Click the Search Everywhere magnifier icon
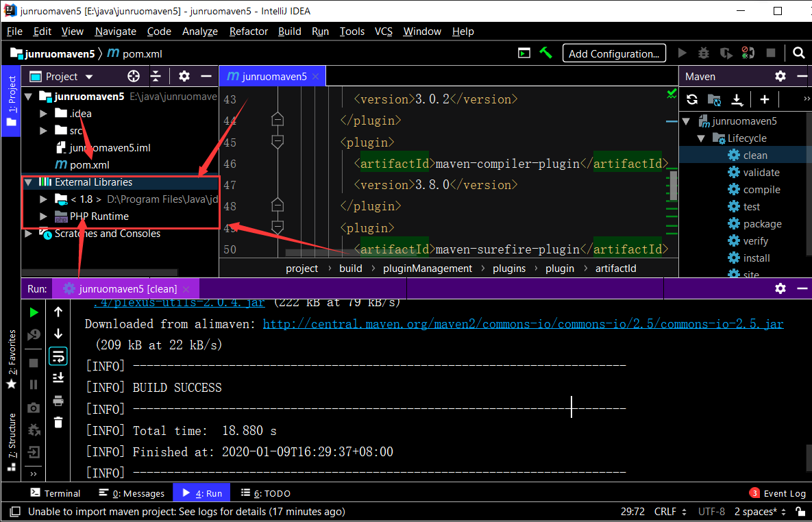The height and width of the screenshot is (522, 812). 799,53
